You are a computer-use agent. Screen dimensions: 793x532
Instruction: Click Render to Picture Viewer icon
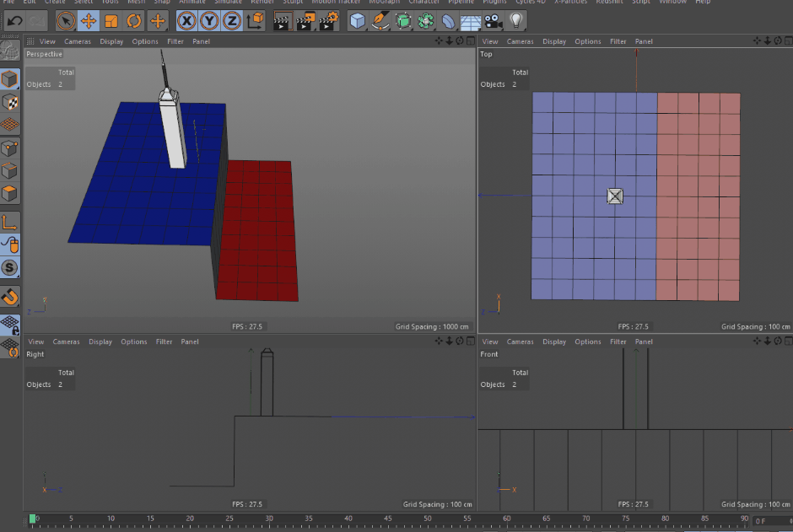[305, 21]
